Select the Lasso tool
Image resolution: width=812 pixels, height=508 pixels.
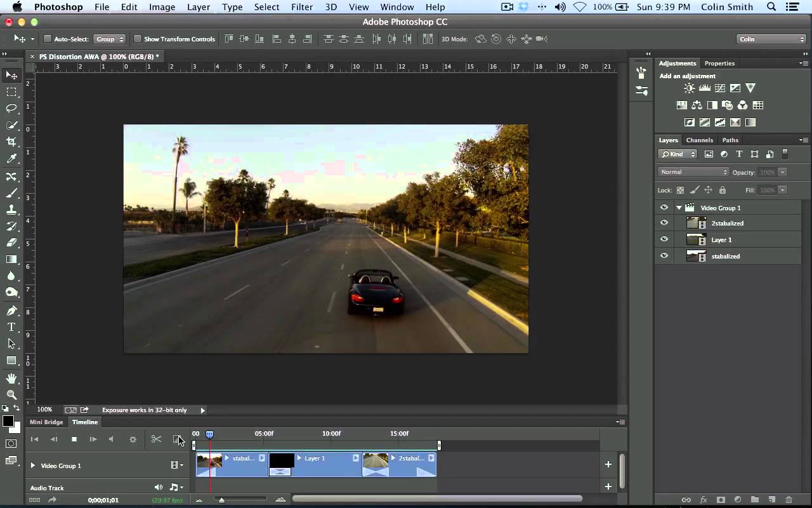point(11,109)
